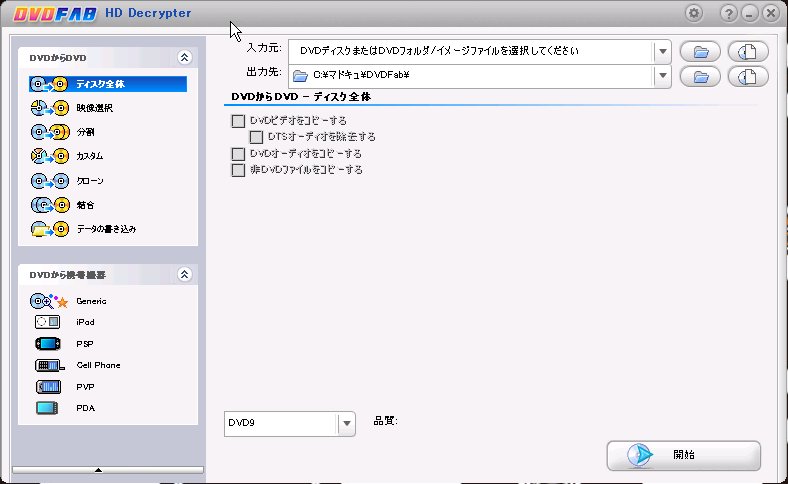Minimize the DVDFab window
The width and height of the screenshot is (788, 484).
click(749, 14)
